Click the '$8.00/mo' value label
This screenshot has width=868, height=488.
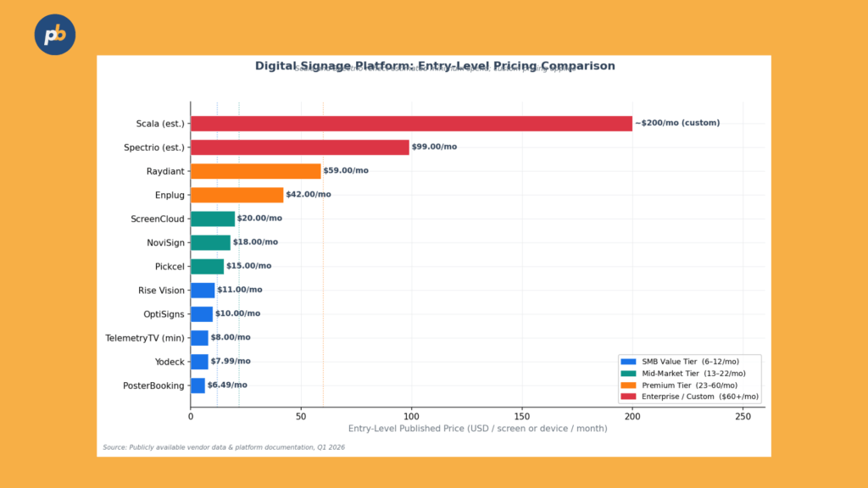coord(231,337)
